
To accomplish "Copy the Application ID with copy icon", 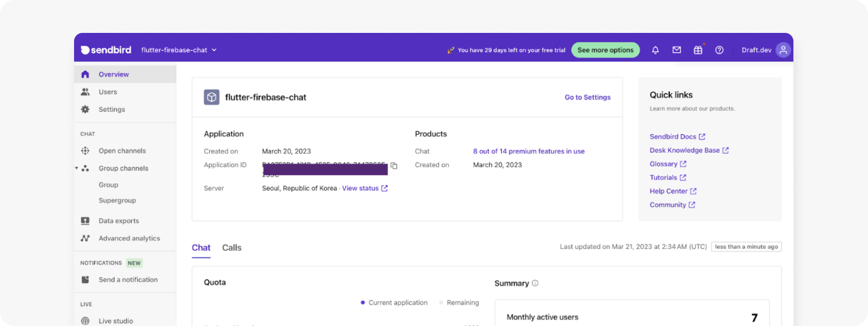I will 394,166.
